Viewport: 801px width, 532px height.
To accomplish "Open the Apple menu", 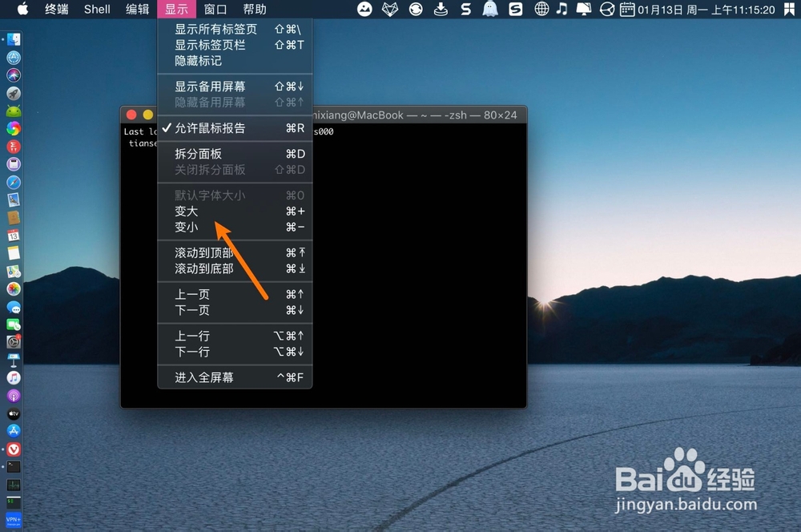I will (x=22, y=9).
